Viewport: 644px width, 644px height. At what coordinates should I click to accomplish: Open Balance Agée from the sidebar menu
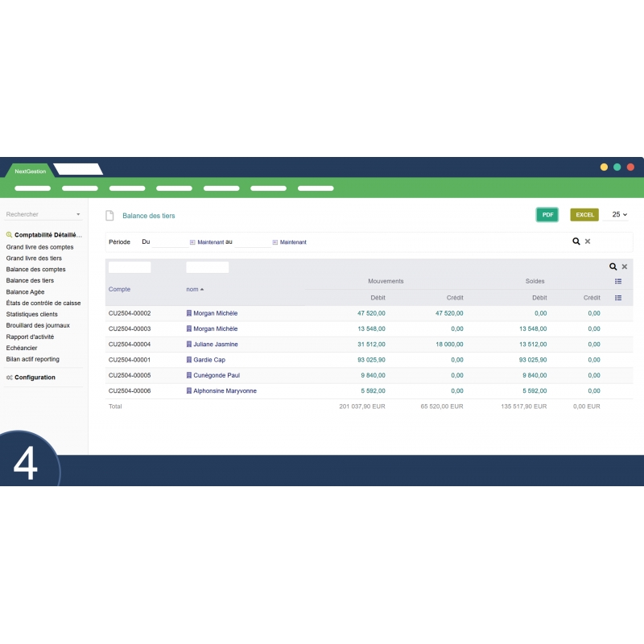pos(26,291)
